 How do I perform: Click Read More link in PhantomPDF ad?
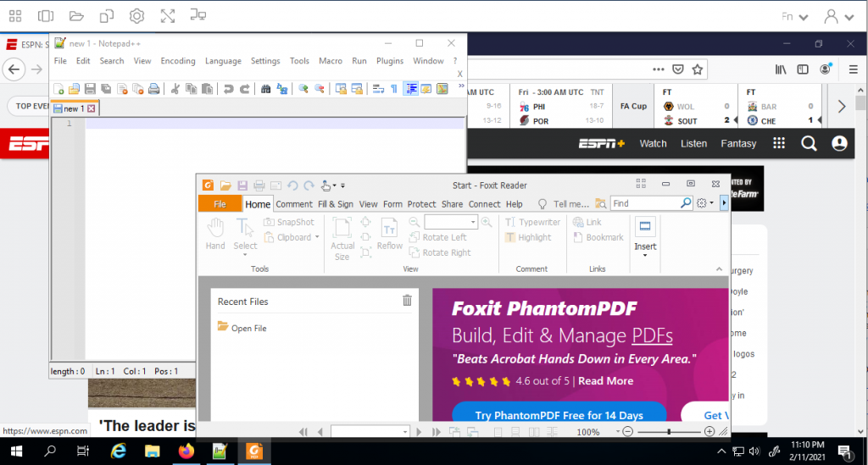605,381
